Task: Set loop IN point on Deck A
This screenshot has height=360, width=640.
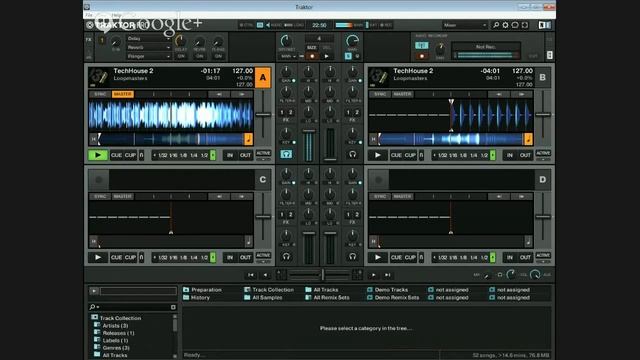Action: pyautogui.click(x=230, y=155)
